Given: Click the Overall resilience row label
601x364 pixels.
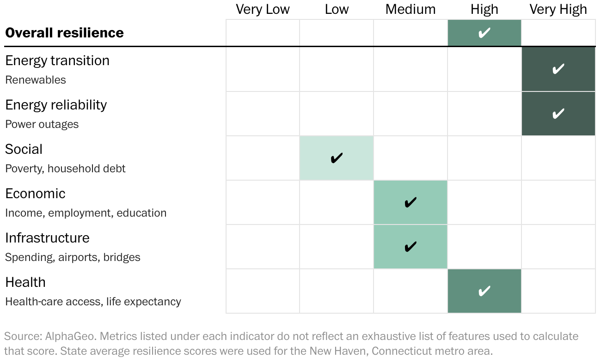Looking at the screenshot, I should click(x=64, y=33).
